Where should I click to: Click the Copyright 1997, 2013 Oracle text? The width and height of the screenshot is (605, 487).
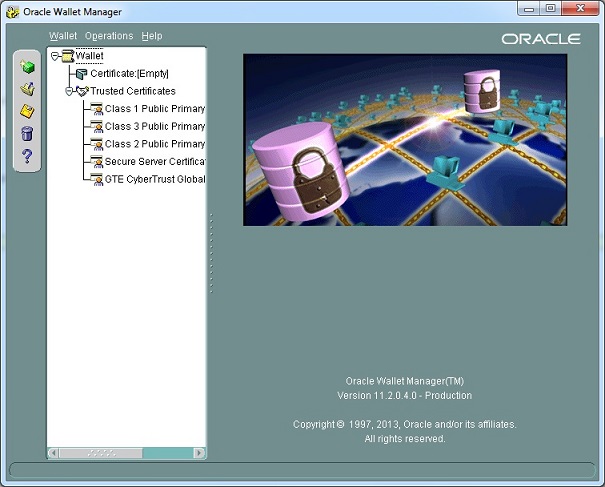404,424
